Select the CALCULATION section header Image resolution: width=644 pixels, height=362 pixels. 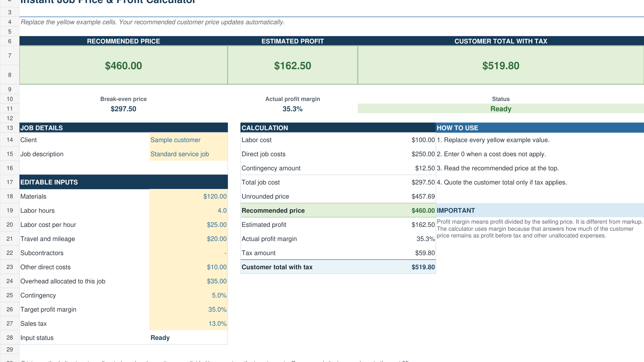(338, 128)
